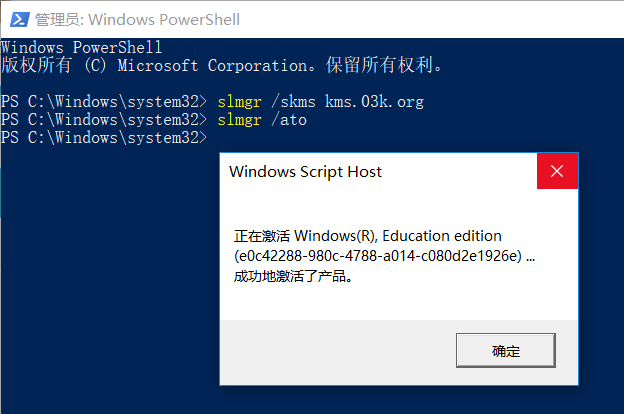
Task: Click the empty third PS prompt line
Action: coord(104,138)
